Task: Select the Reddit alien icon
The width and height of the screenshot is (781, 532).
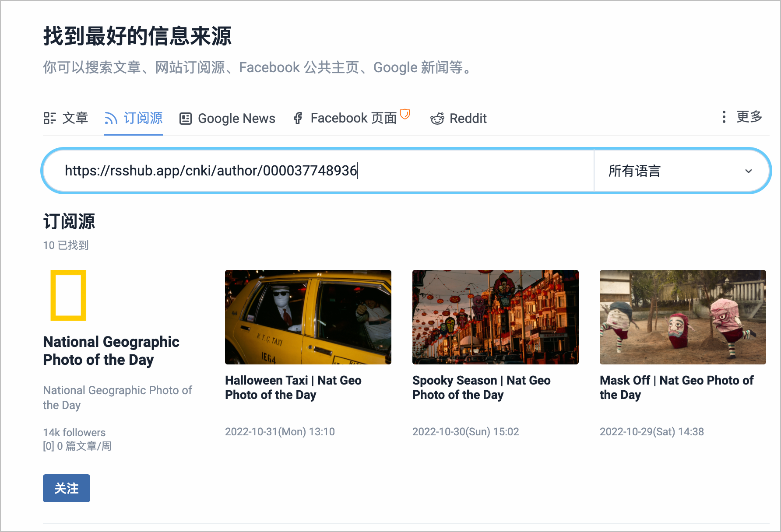Action: (x=438, y=118)
